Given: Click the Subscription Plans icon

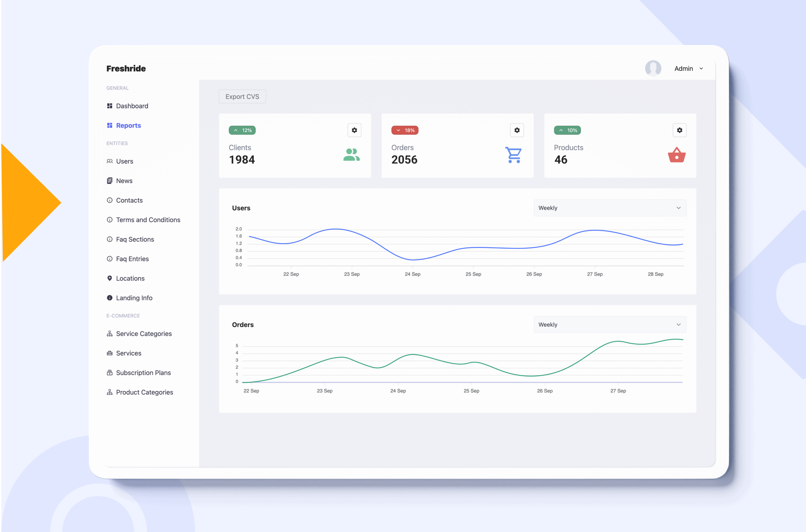Looking at the screenshot, I should [x=109, y=373].
